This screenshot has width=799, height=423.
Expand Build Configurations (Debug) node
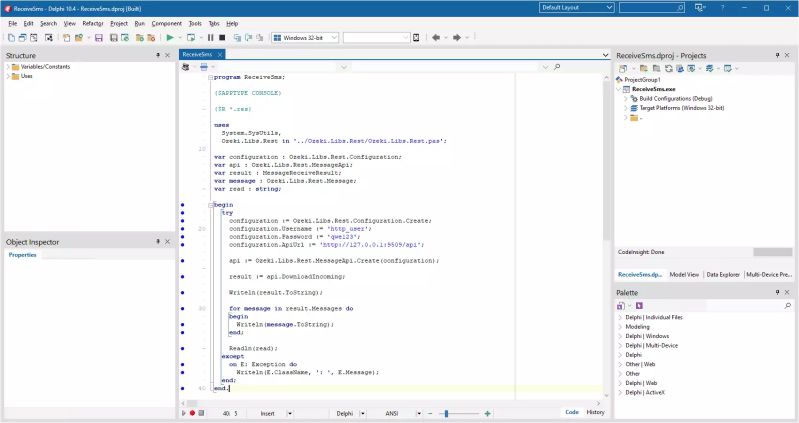point(626,99)
